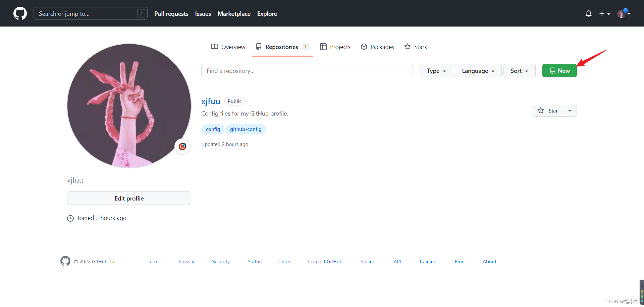The image size is (644, 307).
Task: Open Docs footer link
Action: pos(284,261)
